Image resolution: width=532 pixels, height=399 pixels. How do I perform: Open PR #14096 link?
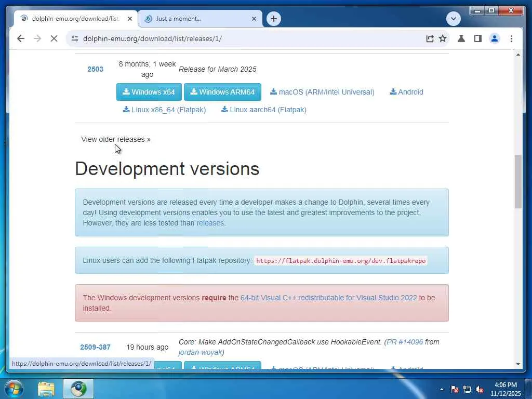[405, 342]
